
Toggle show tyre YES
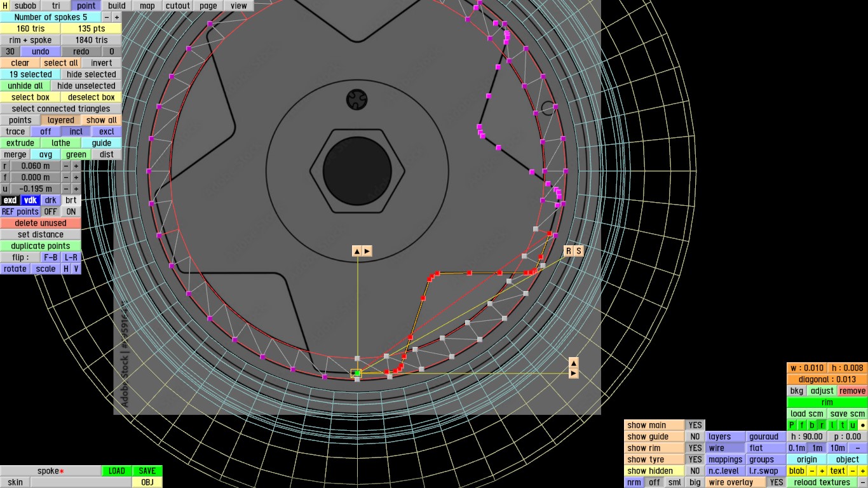coord(695,459)
